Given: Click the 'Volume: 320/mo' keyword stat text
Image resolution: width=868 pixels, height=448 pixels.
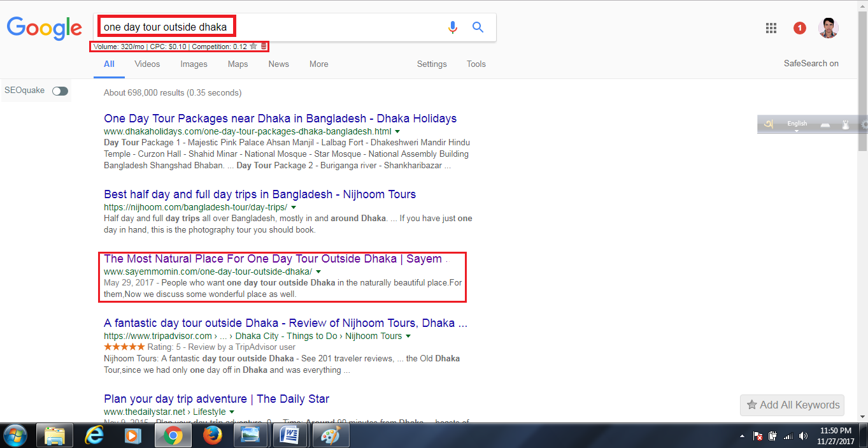Looking at the screenshot, I should click(x=119, y=47).
